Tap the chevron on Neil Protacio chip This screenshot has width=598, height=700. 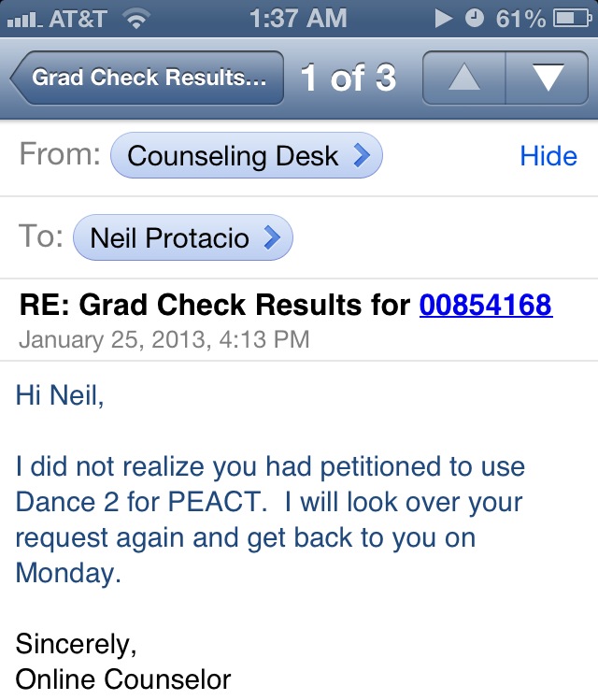click(272, 237)
